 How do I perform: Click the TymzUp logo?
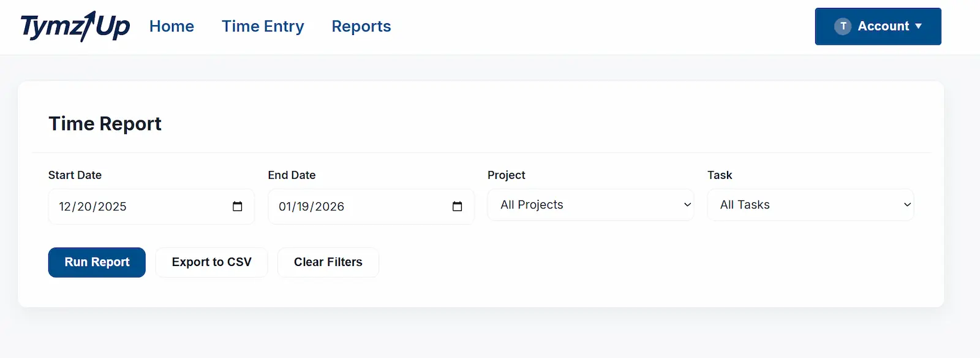(75, 26)
